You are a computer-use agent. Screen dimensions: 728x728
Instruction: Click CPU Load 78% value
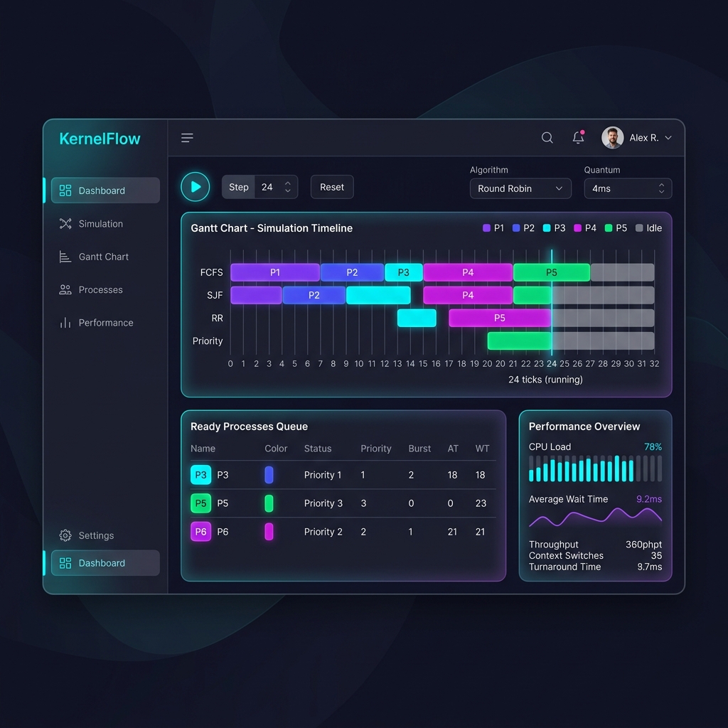coord(653,446)
